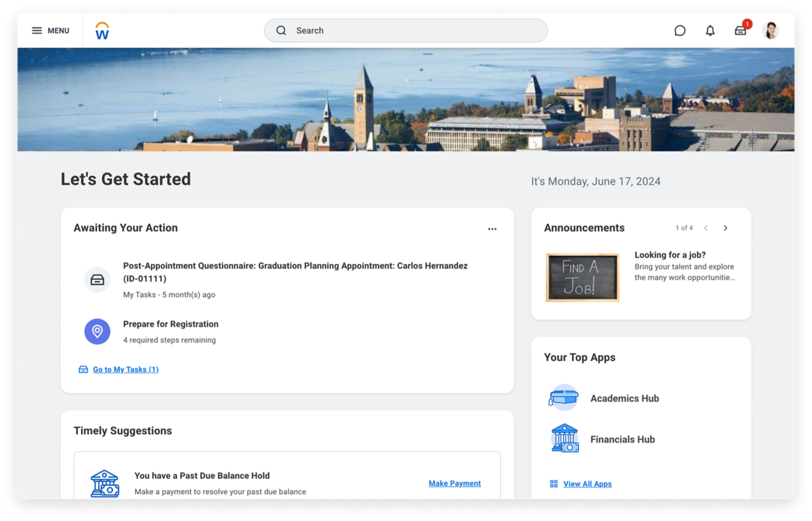
Task: Click the Find A Job chalkboard thumbnail
Action: point(582,277)
